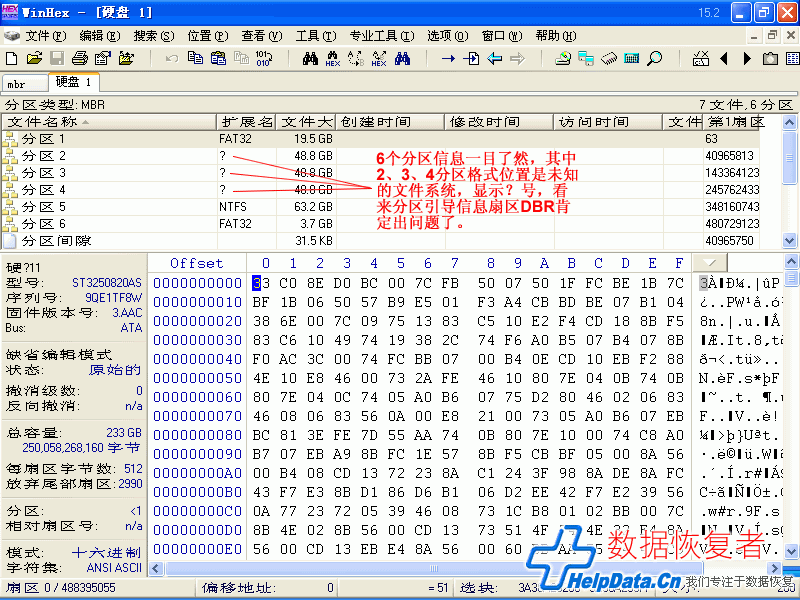800x600 pixels.
Task: Click the 101/010 modify data icon
Action: coord(264,58)
